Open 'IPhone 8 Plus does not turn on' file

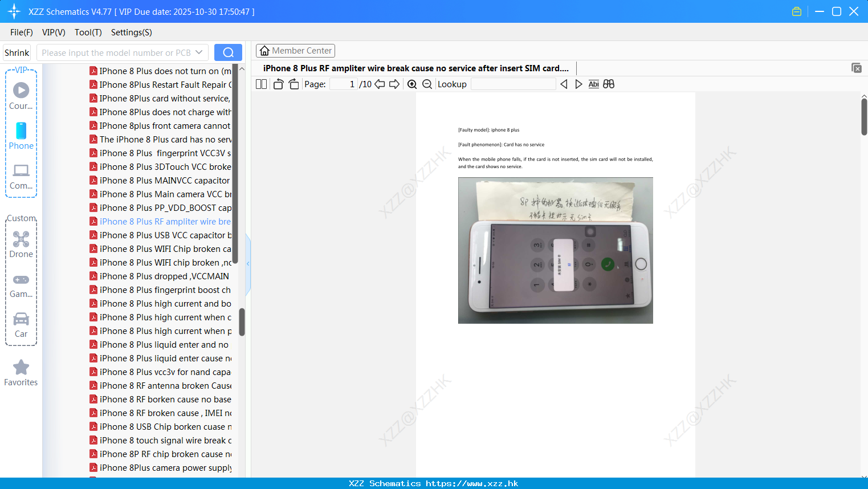pyautogui.click(x=161, y=71)
